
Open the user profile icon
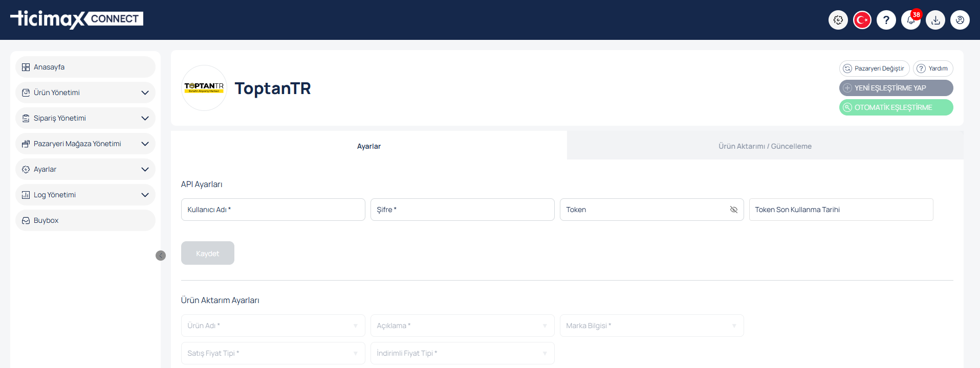pos(960,20)
